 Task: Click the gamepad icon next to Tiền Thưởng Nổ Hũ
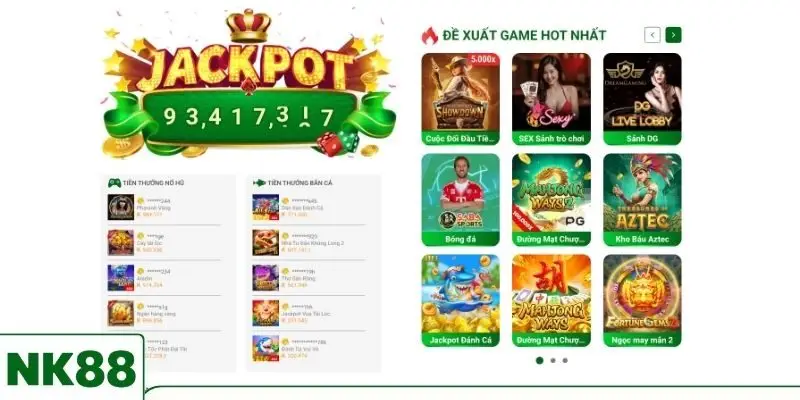pos(114,183)
